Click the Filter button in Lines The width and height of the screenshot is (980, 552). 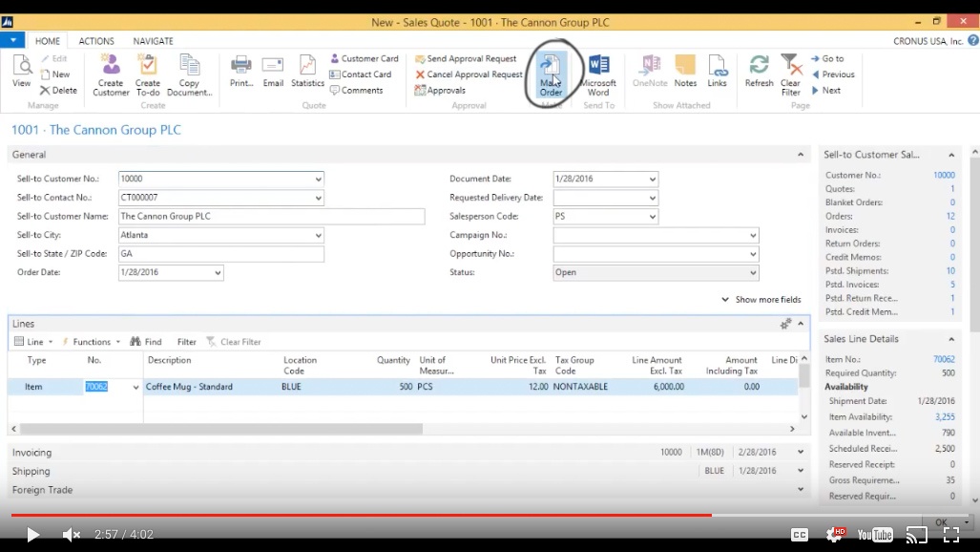click(x=186, y=342)
